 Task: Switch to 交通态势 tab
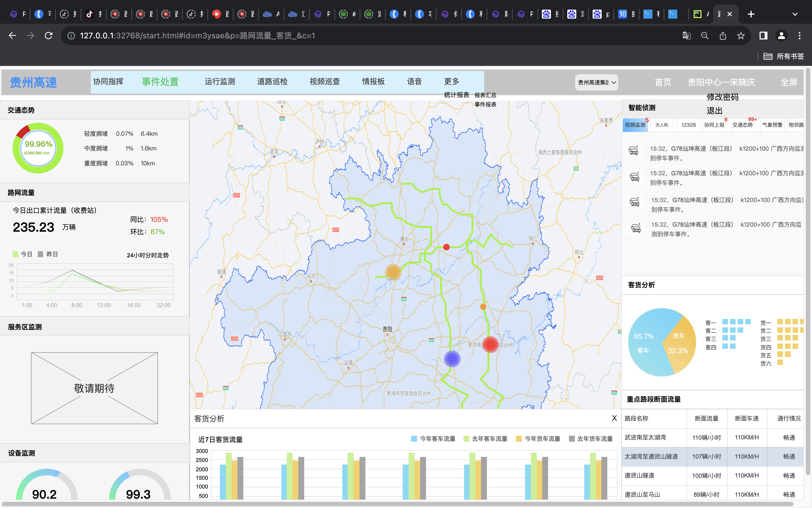(742, 125)
